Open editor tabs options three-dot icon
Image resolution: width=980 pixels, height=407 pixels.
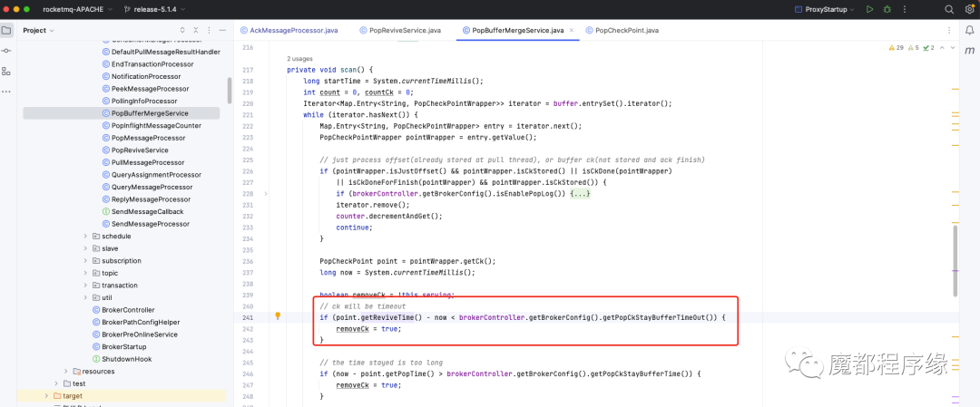(949, 30)
